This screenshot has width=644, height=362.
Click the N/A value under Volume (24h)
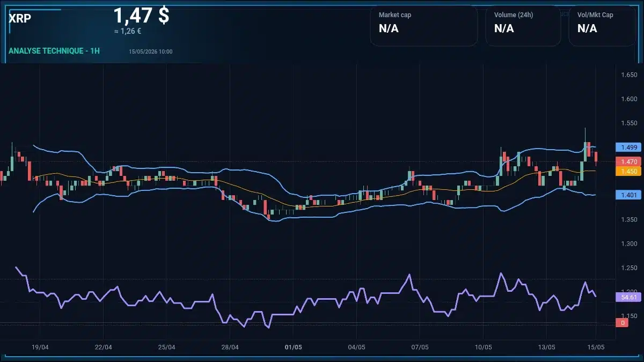click(x=504, y=28)
